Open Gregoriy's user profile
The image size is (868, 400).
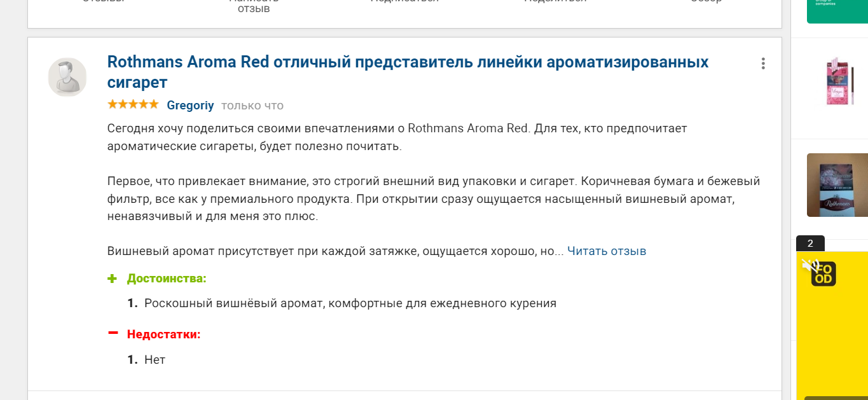point(190,106)
